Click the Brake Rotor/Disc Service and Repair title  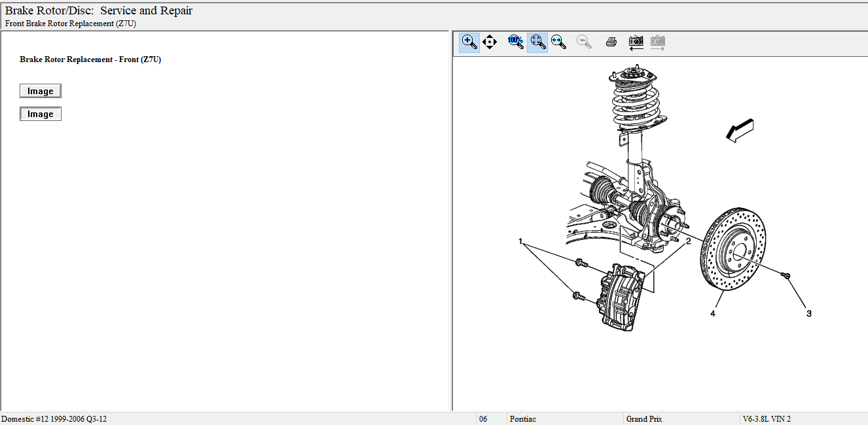point(99,11)
